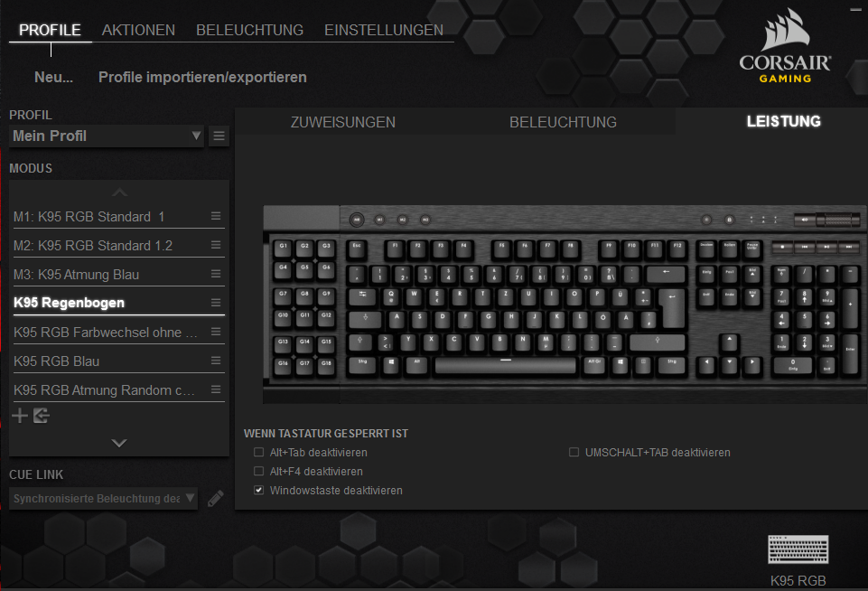
Task: Open options menu for M1: K95 RGB Standard 1
Action: click(x=216, y=216)
